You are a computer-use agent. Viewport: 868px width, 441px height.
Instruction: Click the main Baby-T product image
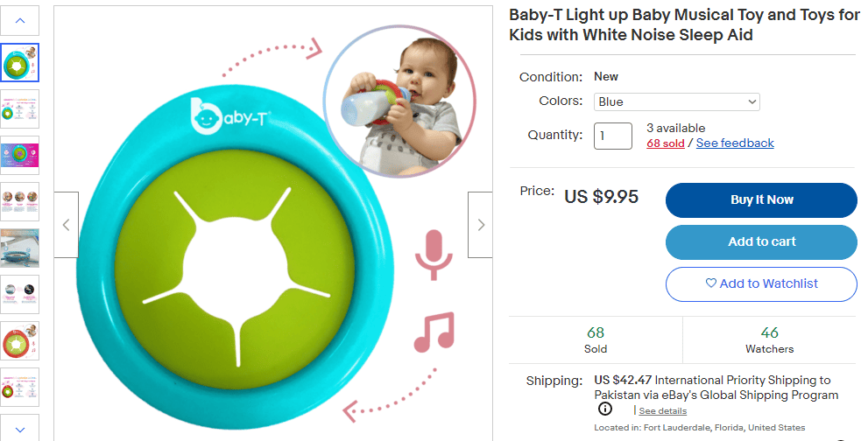pos(273,225)
